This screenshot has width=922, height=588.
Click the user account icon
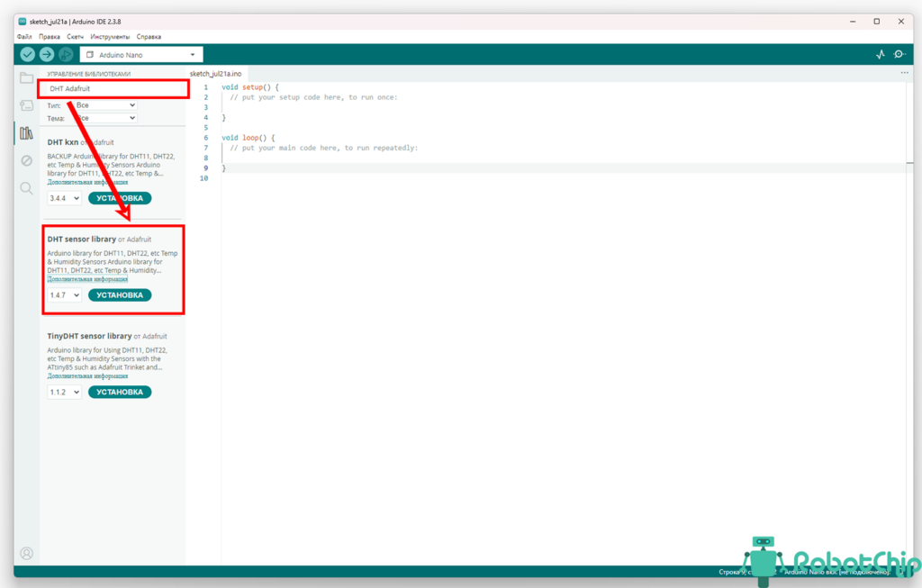[x=26, y=553]
